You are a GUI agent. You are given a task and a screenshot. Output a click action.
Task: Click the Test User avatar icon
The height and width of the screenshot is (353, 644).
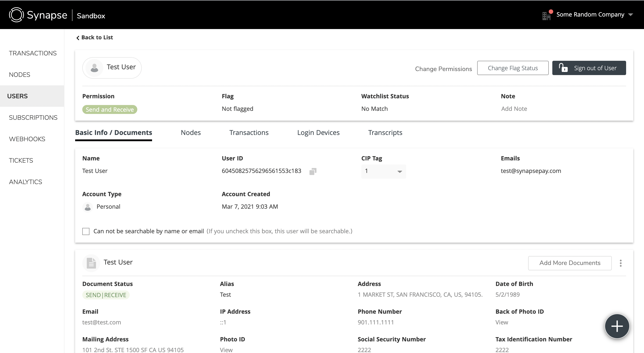click(x=94, y=68)
